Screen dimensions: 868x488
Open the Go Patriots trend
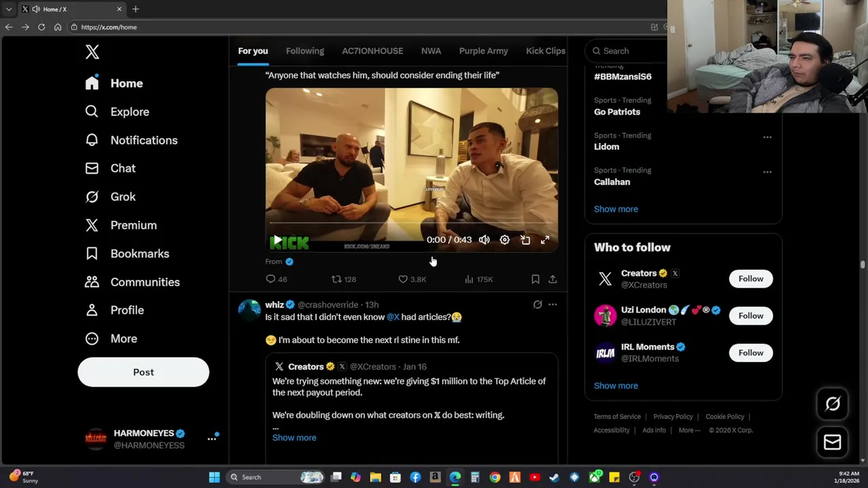coord(617,112)
